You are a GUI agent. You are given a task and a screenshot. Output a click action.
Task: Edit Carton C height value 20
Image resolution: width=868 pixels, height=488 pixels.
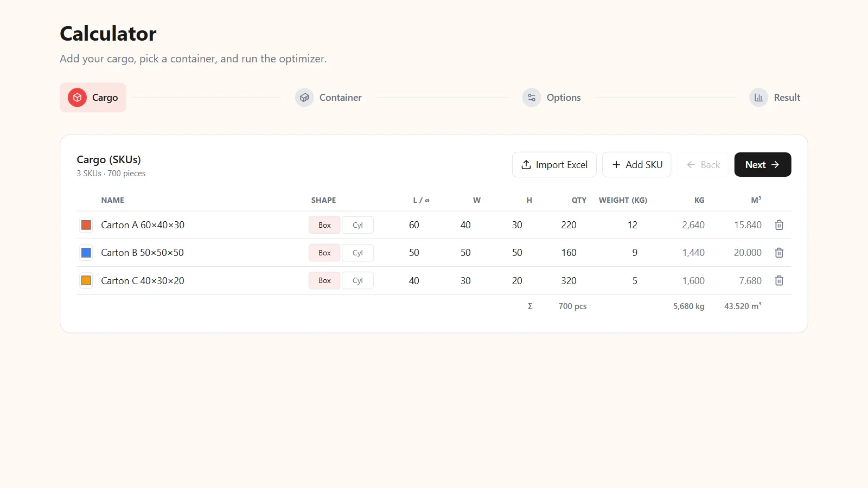point(517,281)
